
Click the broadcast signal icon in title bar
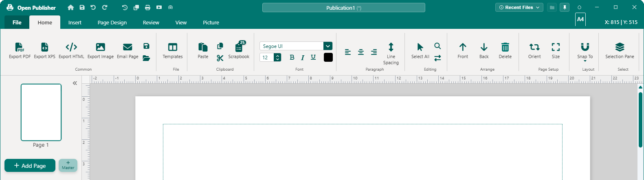click(170, 7)
